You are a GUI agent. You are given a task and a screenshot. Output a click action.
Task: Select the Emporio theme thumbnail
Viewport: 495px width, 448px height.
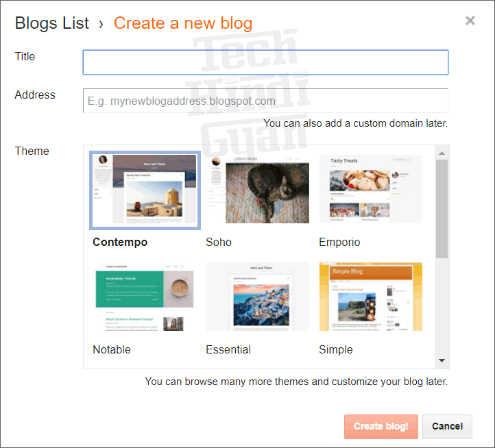click(371, 189)
